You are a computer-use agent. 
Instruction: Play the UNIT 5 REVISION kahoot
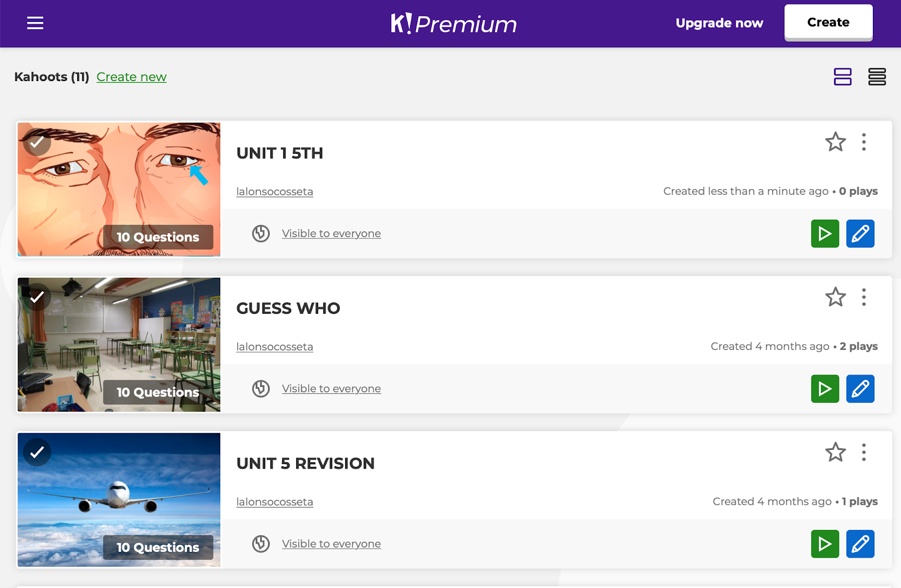click(x=825, y=544)
